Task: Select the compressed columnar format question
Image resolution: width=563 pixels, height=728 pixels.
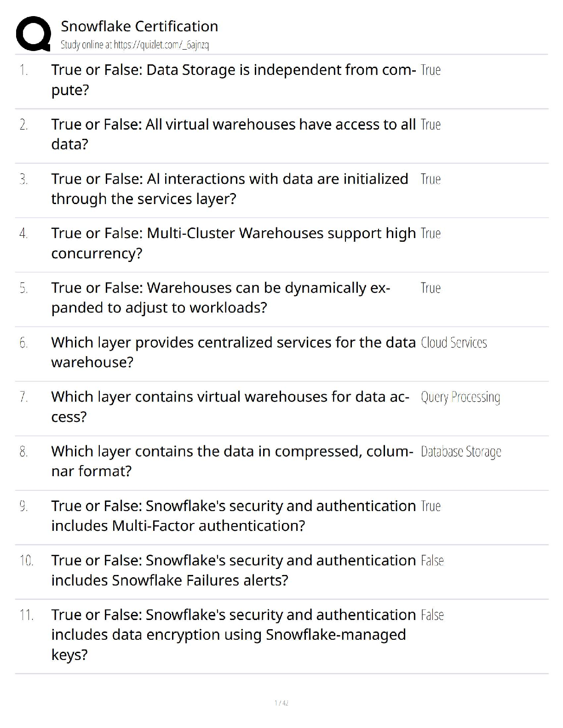Action: click(232, 461)
